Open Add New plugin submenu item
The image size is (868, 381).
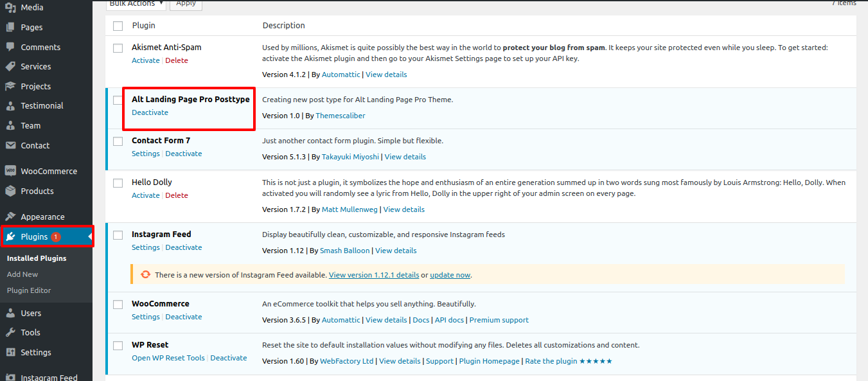pyautogui.click(x=22, y=274)
